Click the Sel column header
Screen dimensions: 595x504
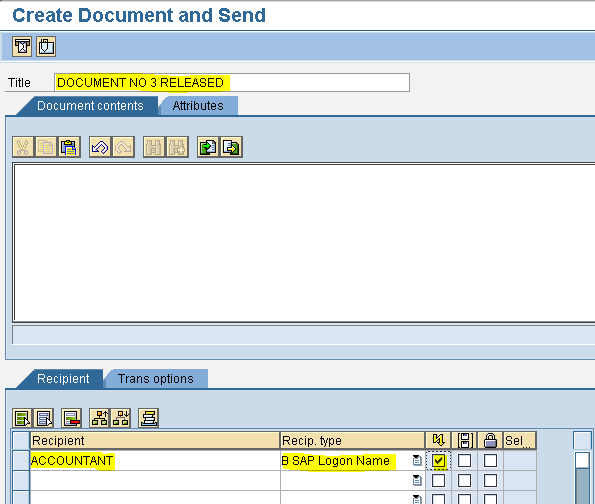tap(519, 440)
